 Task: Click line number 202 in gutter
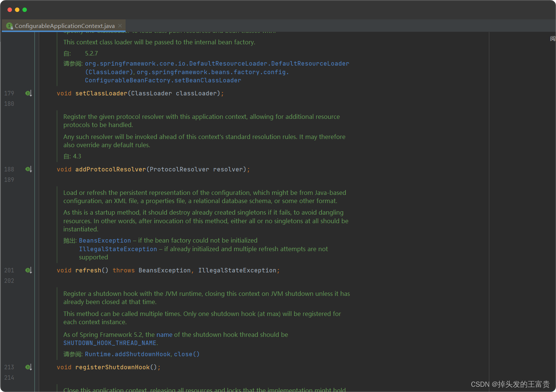(9, 281)
